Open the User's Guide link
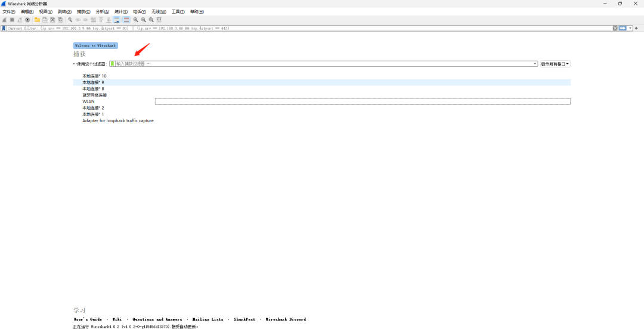The height and width of the screenshot is (332, 644). coord(88,319)
